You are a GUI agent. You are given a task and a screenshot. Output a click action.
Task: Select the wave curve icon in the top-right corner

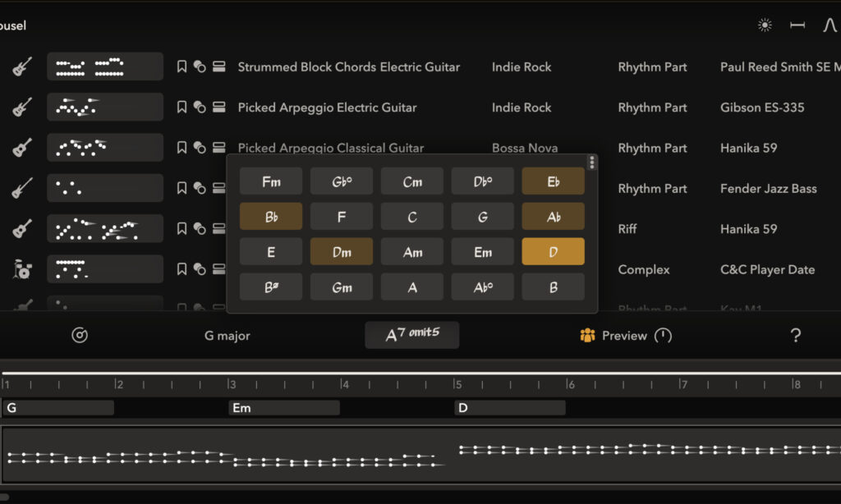point(832,25)
